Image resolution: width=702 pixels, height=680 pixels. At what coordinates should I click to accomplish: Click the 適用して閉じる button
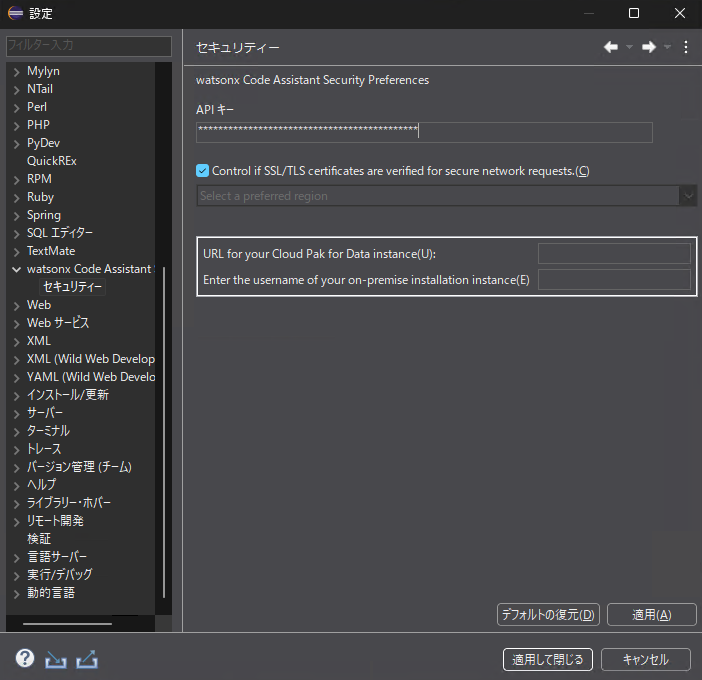tap(548, 659)
